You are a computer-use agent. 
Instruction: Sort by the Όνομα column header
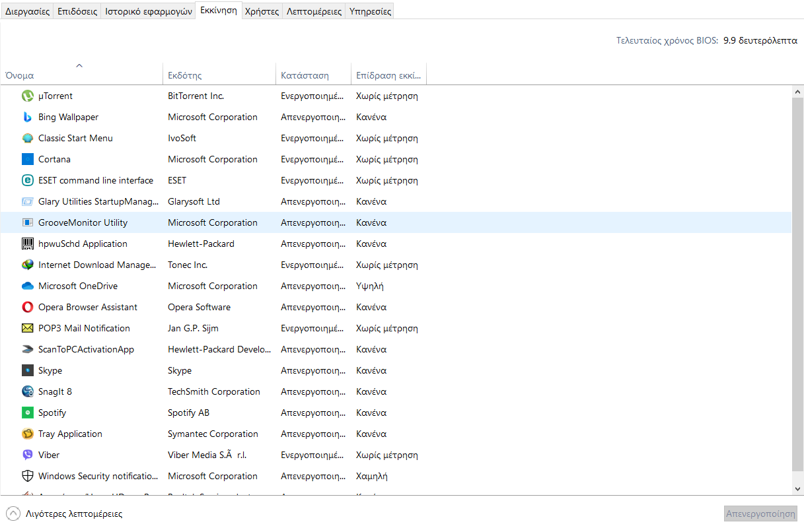coord(81,75)
